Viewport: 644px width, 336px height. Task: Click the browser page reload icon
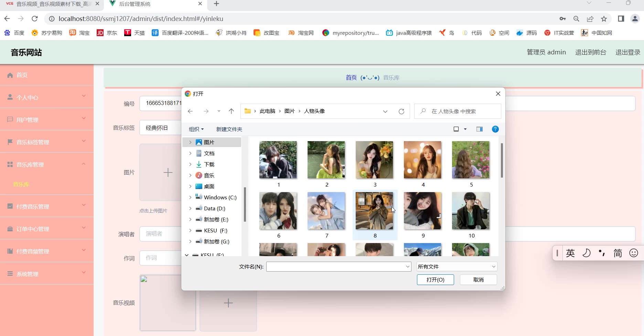tap(34, 19)
